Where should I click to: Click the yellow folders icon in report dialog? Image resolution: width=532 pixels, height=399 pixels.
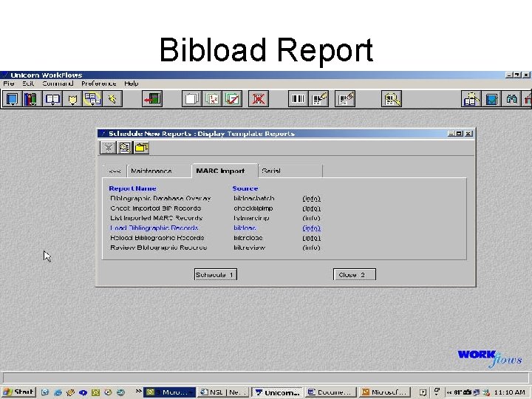click(141, 148)
